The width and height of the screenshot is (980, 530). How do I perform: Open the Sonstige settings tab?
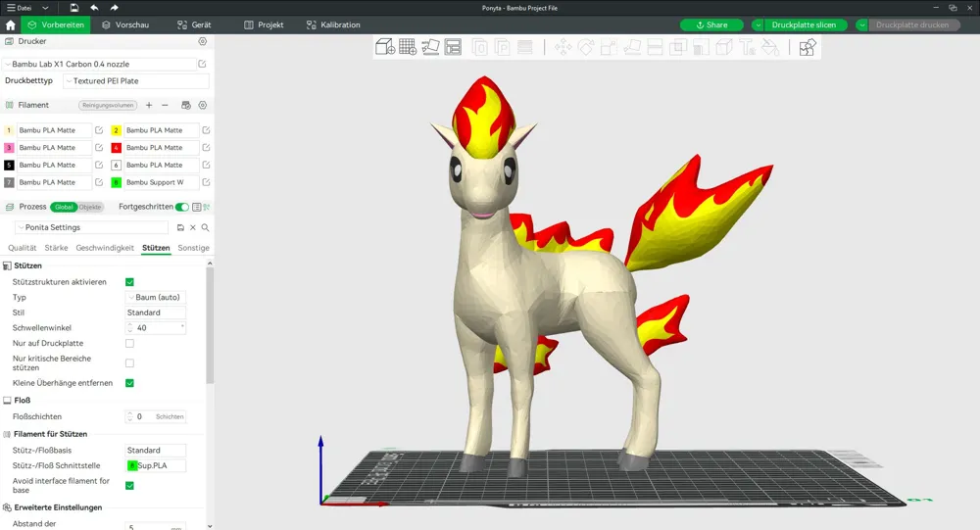[193, 248]
